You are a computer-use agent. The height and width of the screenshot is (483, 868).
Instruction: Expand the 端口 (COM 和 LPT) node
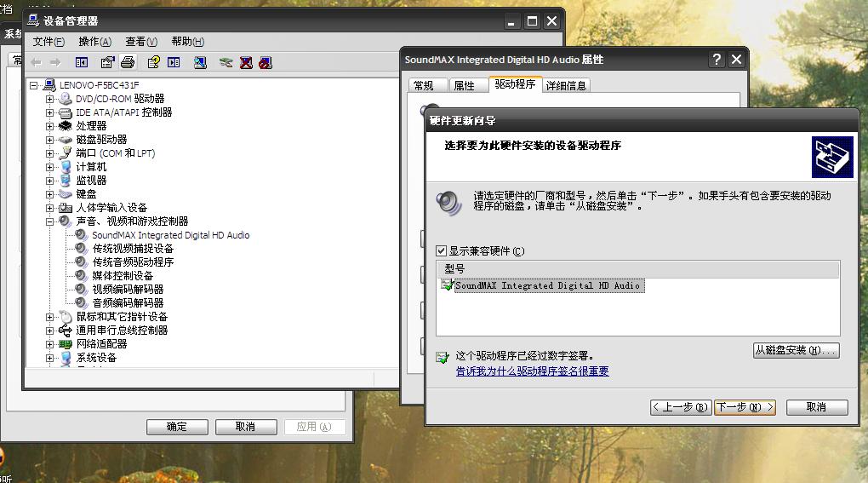(x=50, y=153)
